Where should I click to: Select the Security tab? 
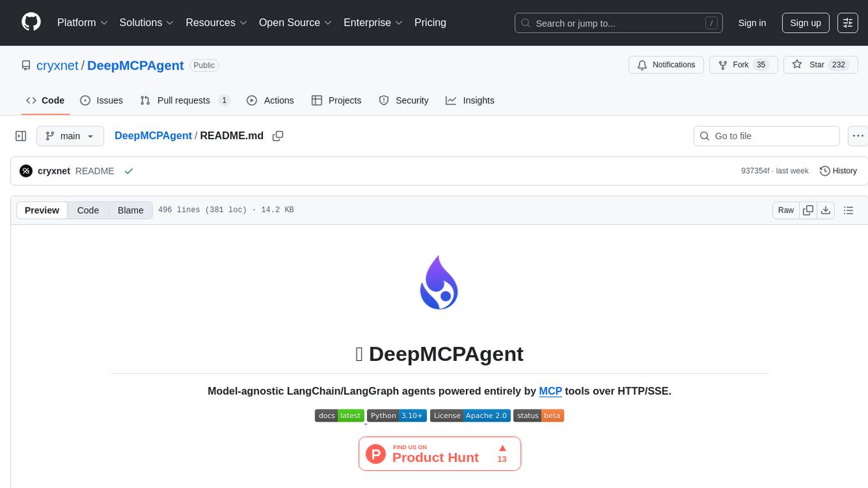coord(403,100)
